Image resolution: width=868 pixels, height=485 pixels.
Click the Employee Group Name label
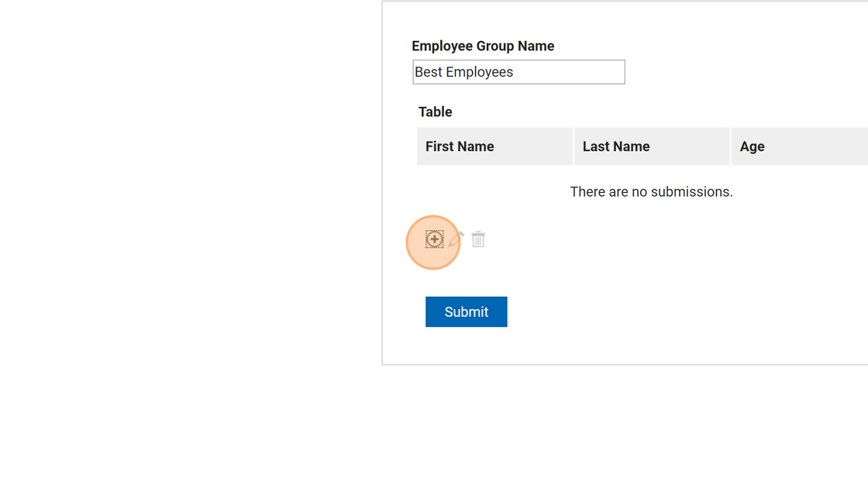483,46
